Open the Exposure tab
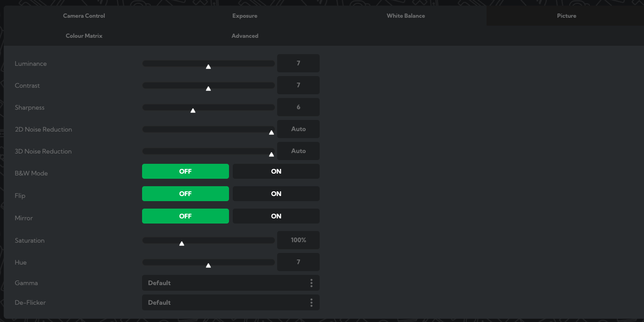644x322 pixels. 245,16
